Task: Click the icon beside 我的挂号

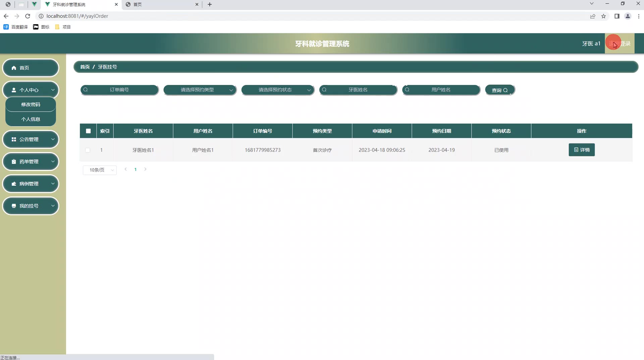Action: click(x=14, y=206)
